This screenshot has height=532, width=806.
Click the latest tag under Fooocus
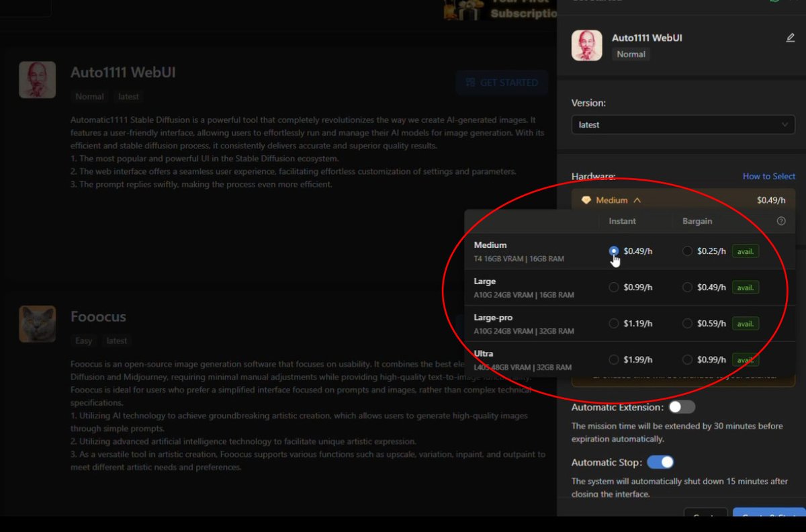[x=117, y=341]
